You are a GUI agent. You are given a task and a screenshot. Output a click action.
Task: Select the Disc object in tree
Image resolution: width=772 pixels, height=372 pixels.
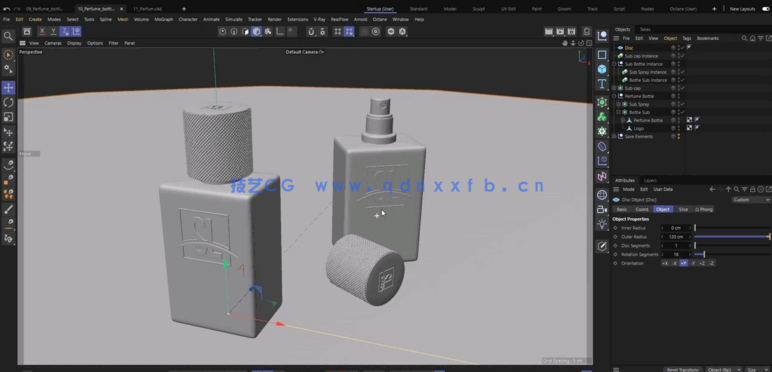click(x=629, y=48)
